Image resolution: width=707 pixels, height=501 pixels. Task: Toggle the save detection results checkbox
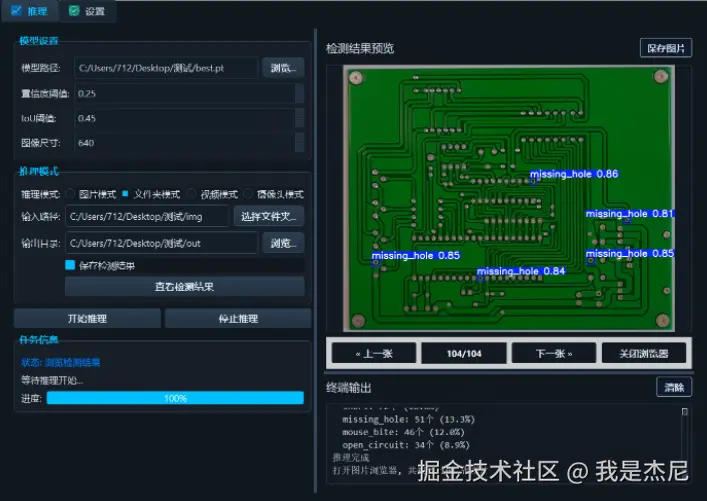tap(70, 266)
